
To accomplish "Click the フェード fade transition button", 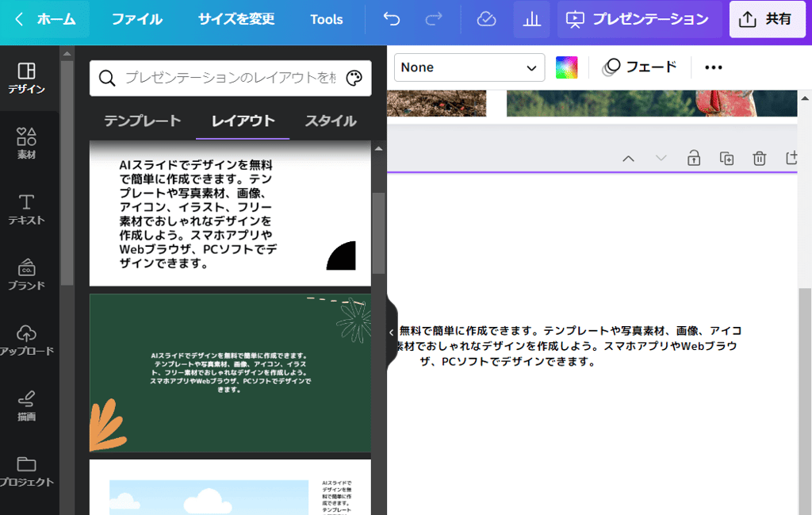I will pyautogui.click(x=640, y=67).
